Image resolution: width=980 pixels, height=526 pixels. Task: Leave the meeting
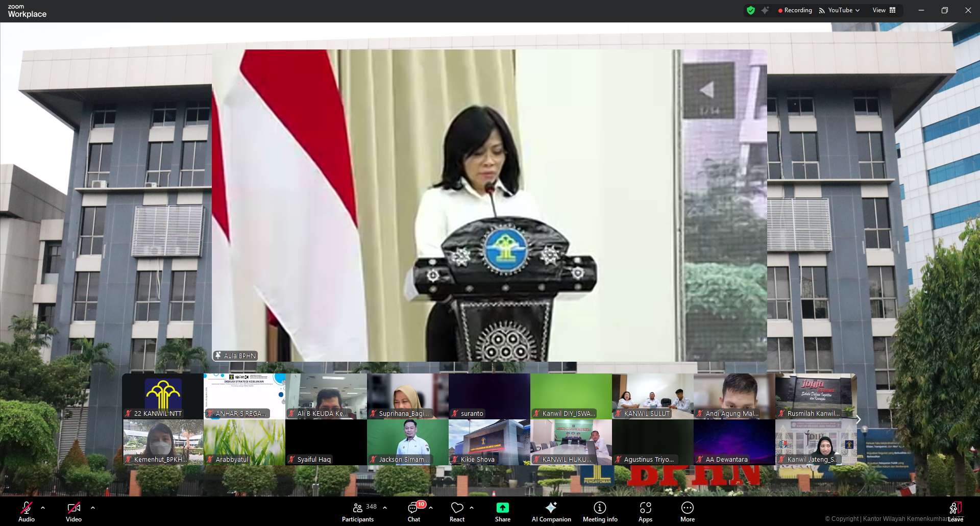[955, 512]
